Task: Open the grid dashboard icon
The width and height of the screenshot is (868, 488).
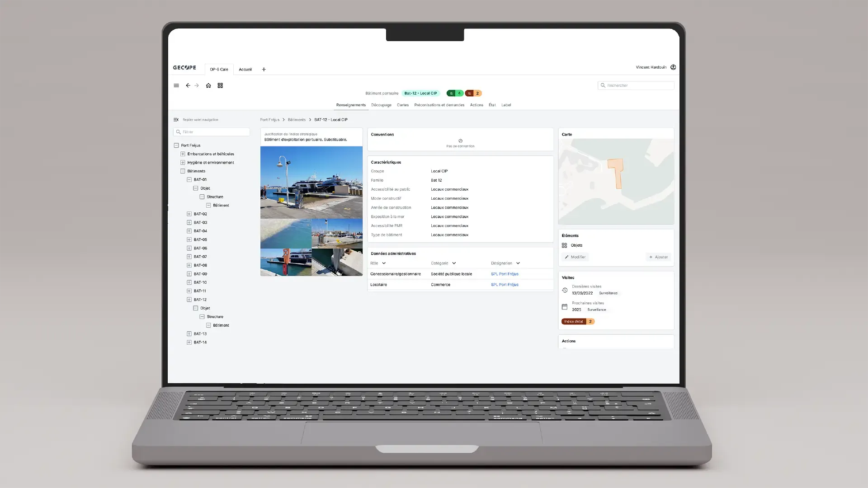Action: [x=220, y=85]
